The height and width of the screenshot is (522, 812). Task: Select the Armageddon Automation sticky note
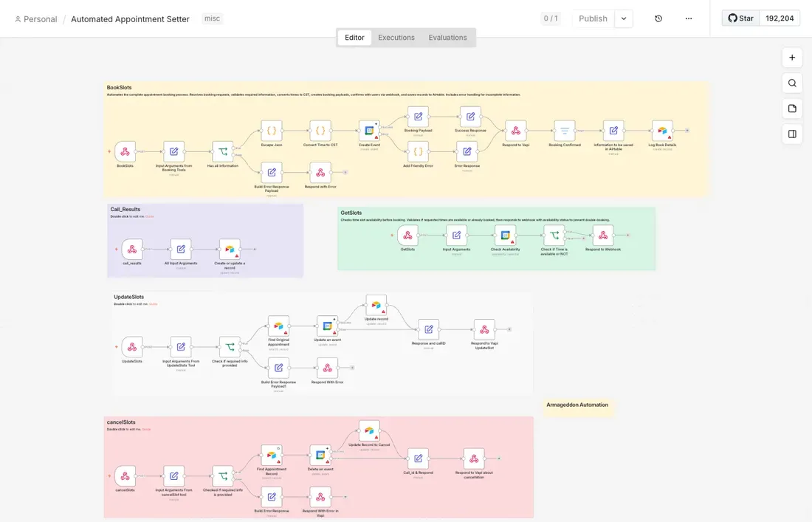(577, 407)
